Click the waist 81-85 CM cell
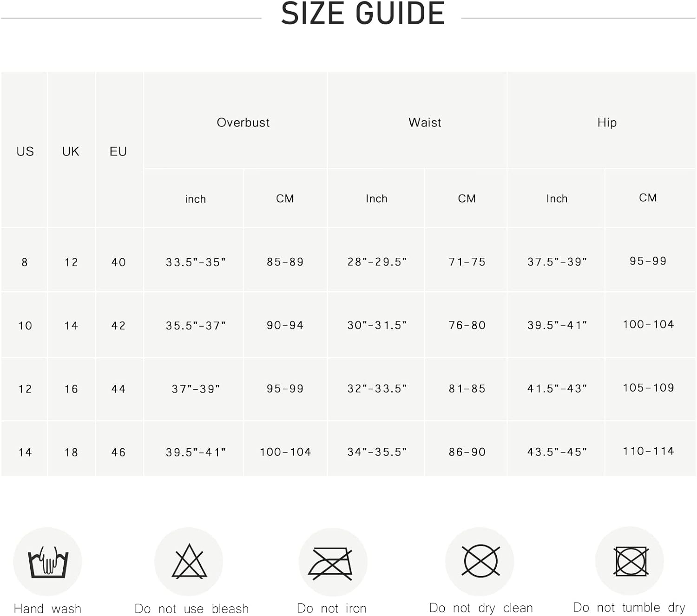697x616 pixels. click(x=467, y=389)
